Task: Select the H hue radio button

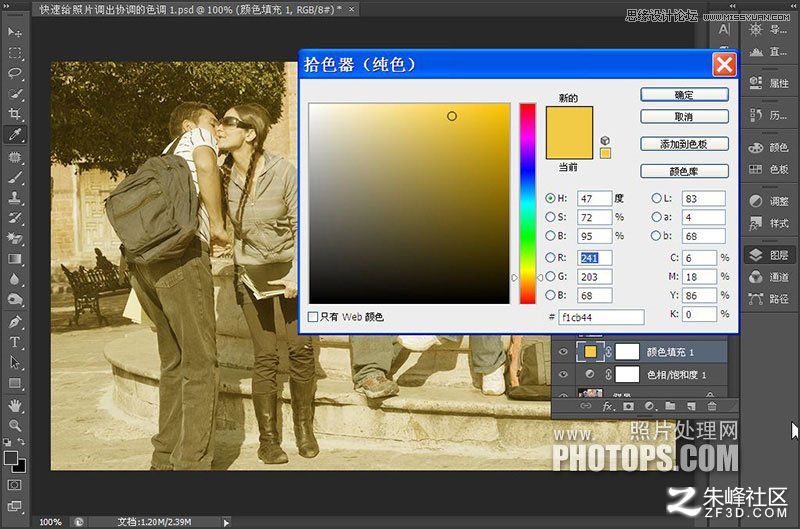Action: (x=550, y=198)
